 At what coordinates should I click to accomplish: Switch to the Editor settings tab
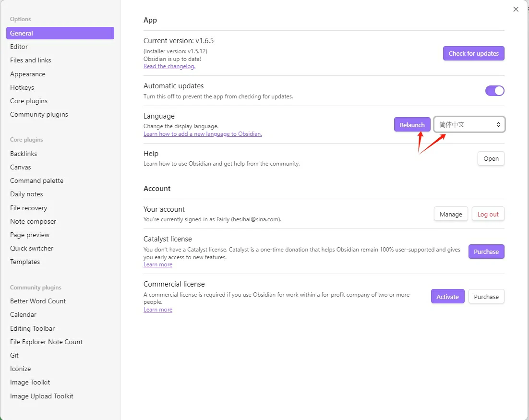click(x=19, y=47)
